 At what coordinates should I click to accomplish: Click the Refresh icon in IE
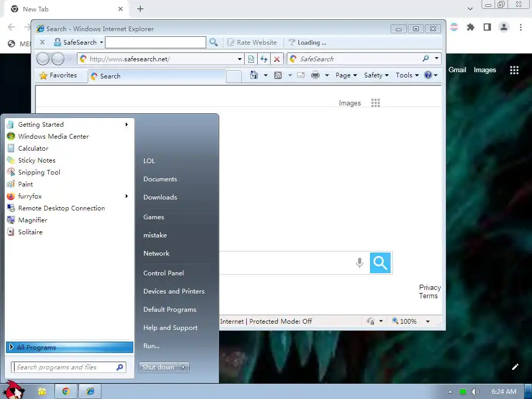[264, 59]
